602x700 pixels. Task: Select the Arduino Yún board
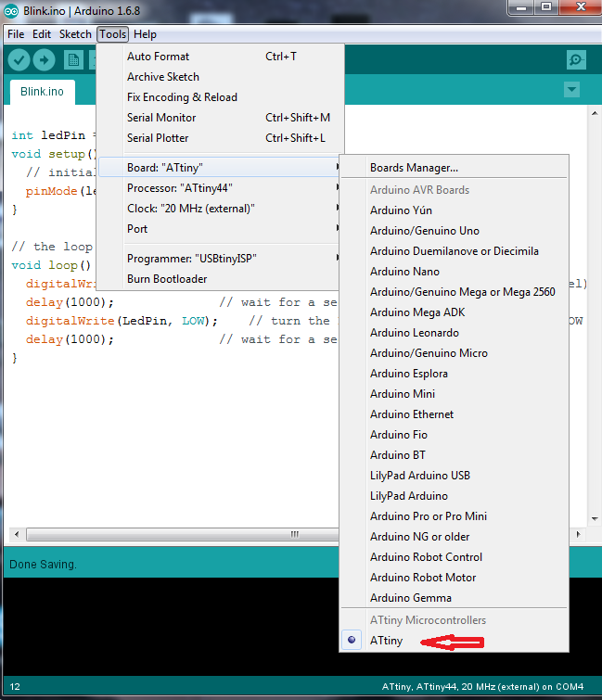pyautogui.click(x=454, y=210)
